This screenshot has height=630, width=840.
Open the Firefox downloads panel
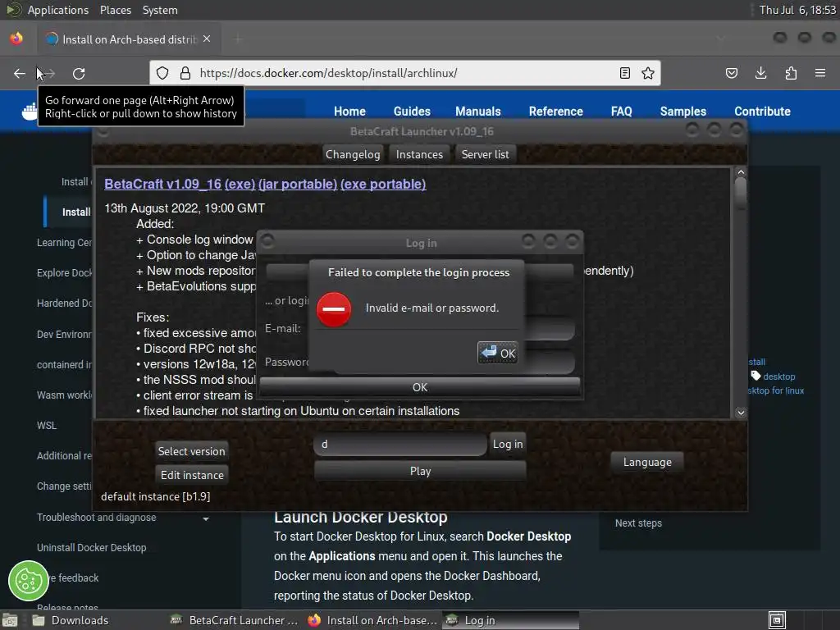pyautogui.click(x=760, y=73)
